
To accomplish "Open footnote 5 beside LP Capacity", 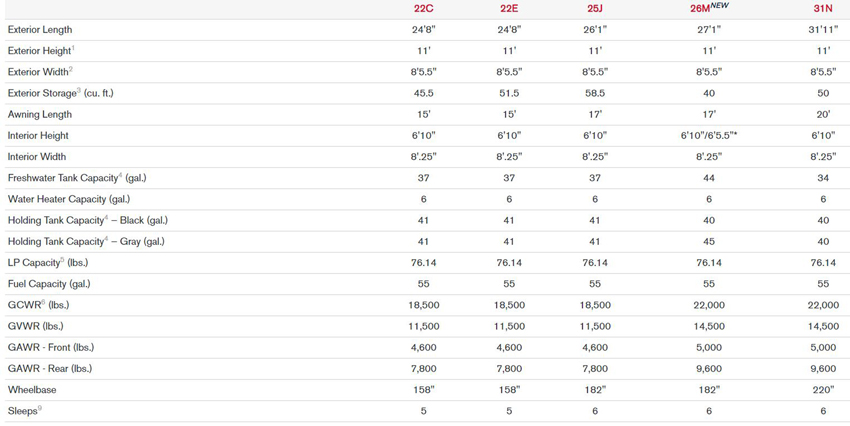I will tap(62, 260).
